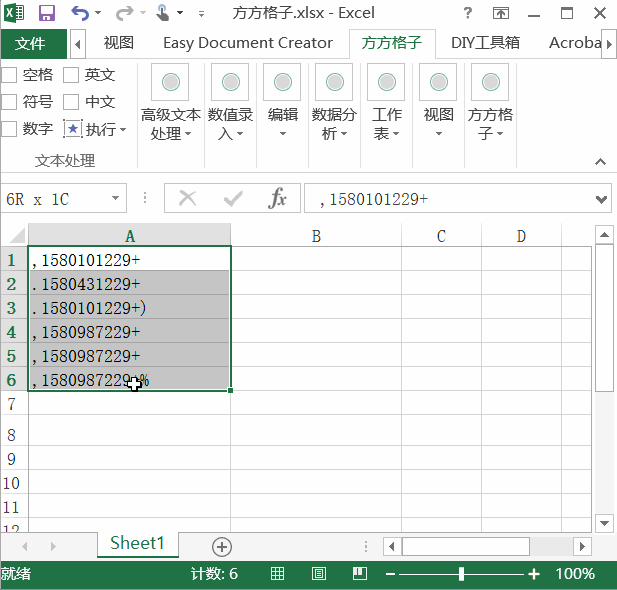The image size is (617, 590).
Task: Click the horizontal scrollbar thumb
Action: coord(466,546)
